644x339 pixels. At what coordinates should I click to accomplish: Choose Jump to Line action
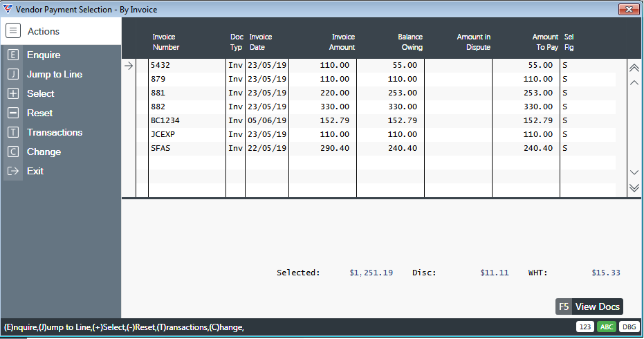point(55,74)
